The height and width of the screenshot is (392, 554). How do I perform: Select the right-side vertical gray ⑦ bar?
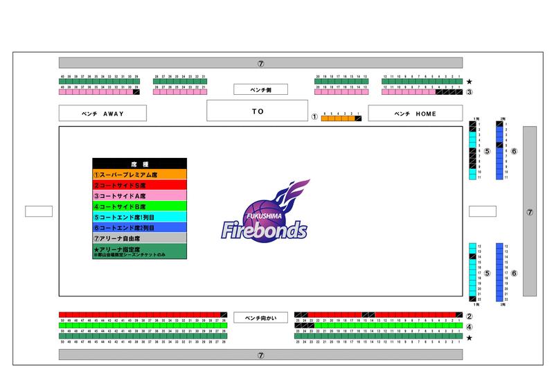[530, 211]
